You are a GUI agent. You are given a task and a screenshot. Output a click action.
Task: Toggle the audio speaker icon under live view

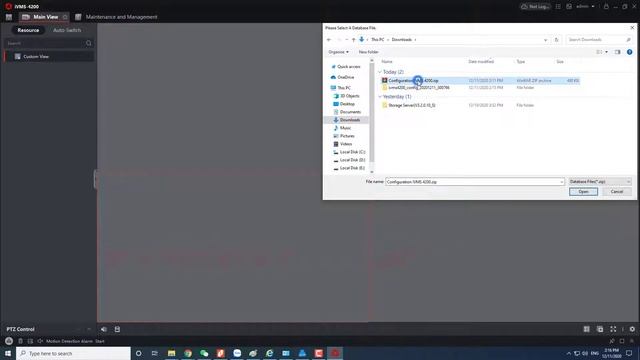104,329
